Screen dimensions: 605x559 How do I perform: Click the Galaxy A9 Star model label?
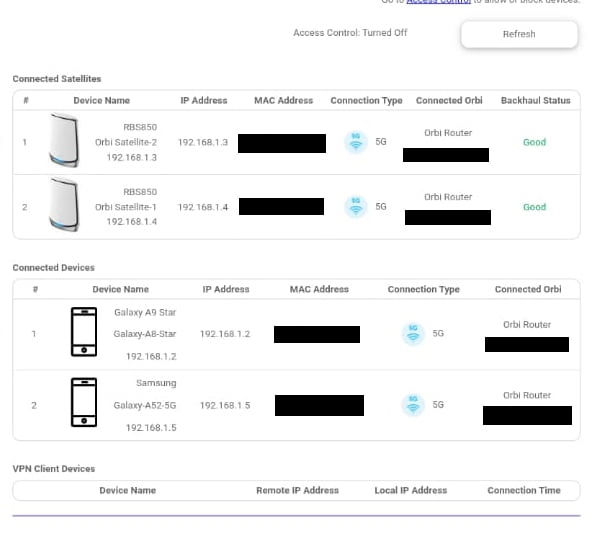pos(145,312)
